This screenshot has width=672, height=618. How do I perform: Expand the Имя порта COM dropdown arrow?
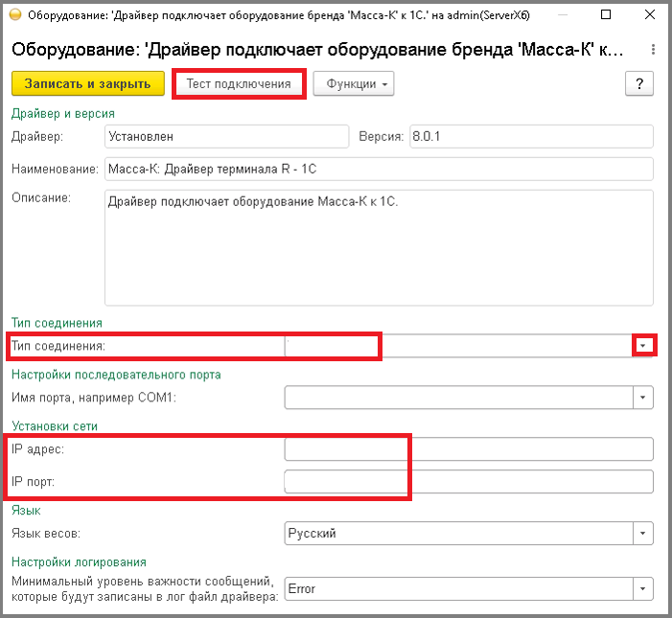[643, 398]
